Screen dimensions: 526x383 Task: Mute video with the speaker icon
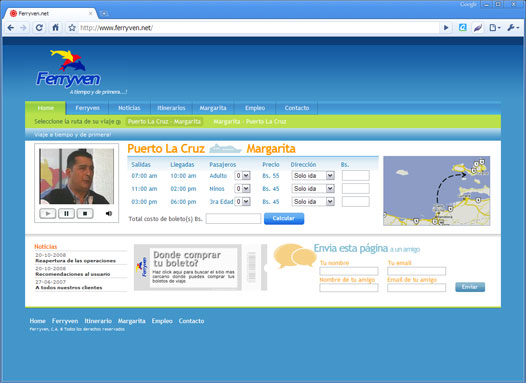109,213
